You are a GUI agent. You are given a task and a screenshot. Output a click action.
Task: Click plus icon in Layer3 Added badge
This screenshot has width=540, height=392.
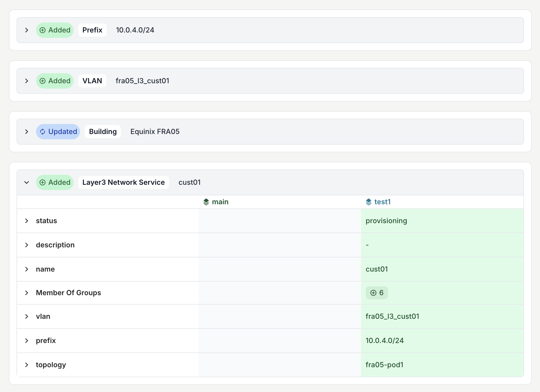point(43,182)
